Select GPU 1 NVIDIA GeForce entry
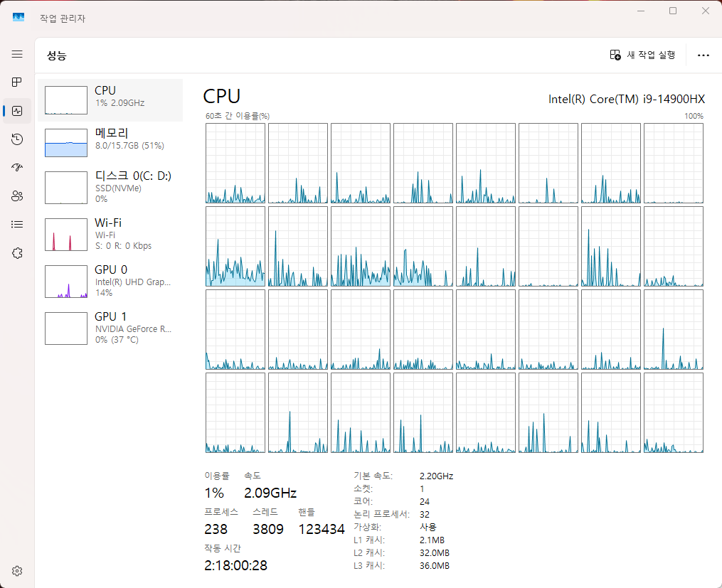The height and width of the screenshot is (588, 722). point(110,328)
